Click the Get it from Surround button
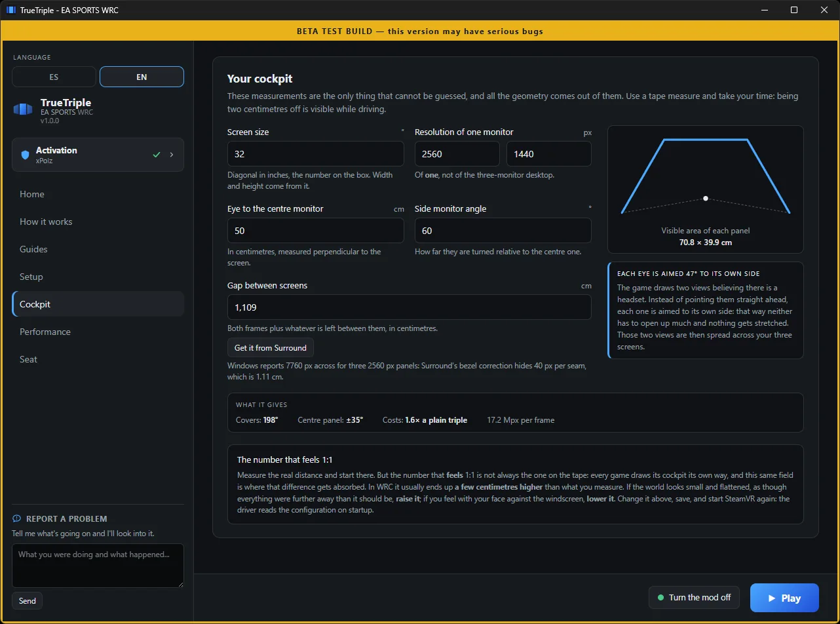Image resolution: width=840 pixels, height=624 pixels. (271, 347)
